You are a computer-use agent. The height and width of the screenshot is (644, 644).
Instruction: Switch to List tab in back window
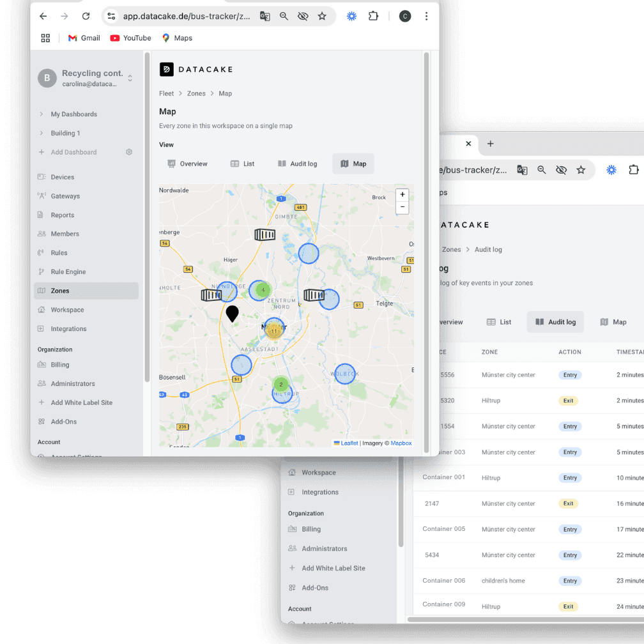point(499,322)
